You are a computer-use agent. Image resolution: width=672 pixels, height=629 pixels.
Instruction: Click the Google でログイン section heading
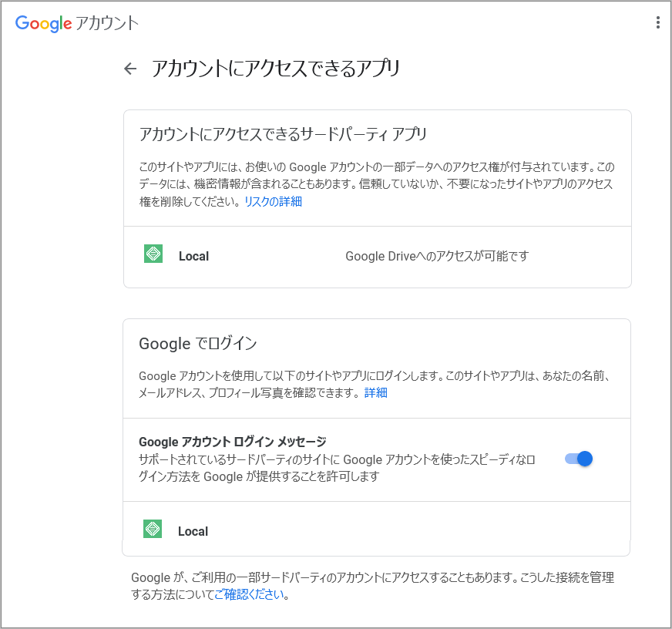197,344
